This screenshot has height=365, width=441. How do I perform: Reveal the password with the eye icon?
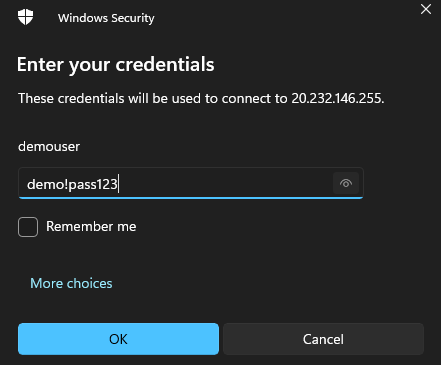pos(346,183)
